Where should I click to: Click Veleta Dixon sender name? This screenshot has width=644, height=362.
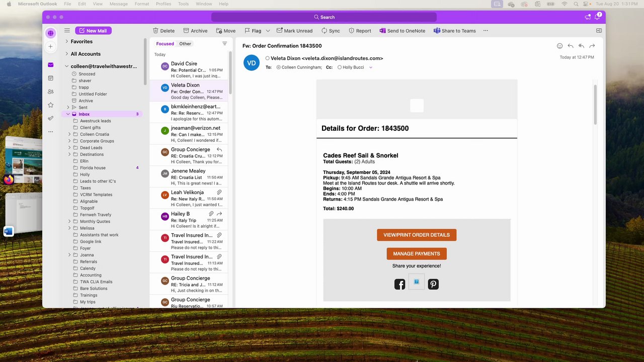click(x=327, y=58)
